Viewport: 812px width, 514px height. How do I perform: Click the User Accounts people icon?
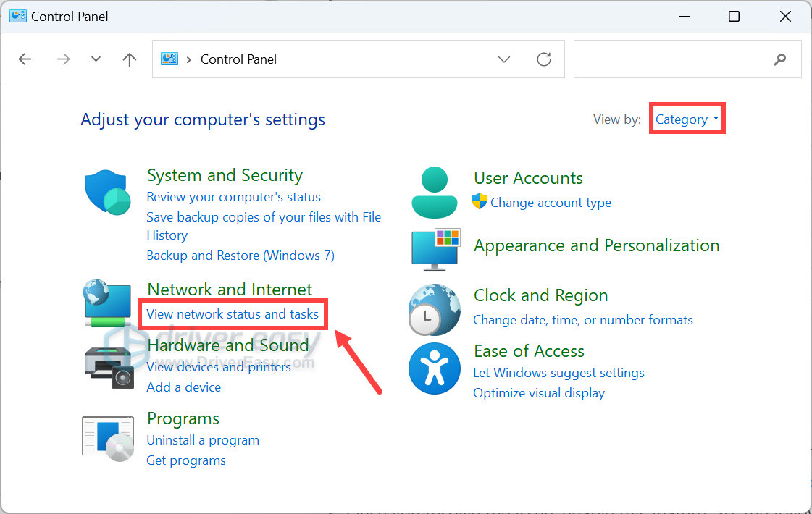[x=434, y=190]
